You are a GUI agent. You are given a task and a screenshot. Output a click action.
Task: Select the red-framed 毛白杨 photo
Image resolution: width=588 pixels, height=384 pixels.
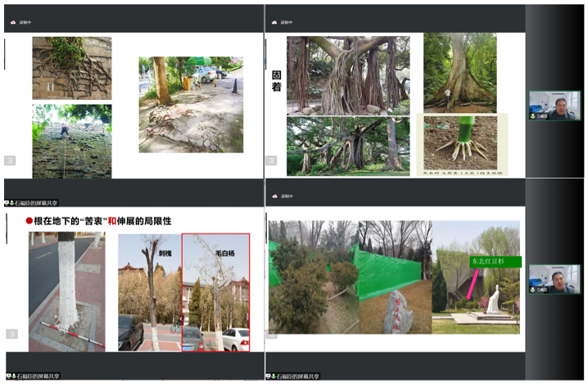tap(215, 292)
